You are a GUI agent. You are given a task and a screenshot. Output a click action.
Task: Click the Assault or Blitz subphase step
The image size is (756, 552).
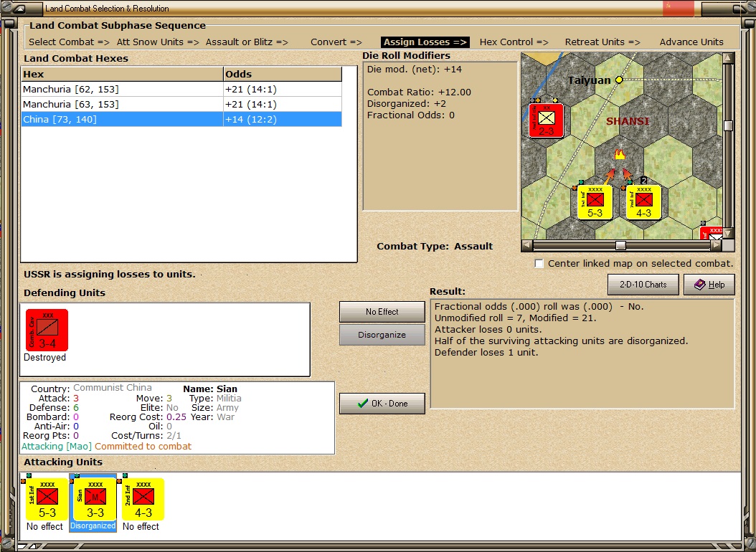(x=247, y=42)
